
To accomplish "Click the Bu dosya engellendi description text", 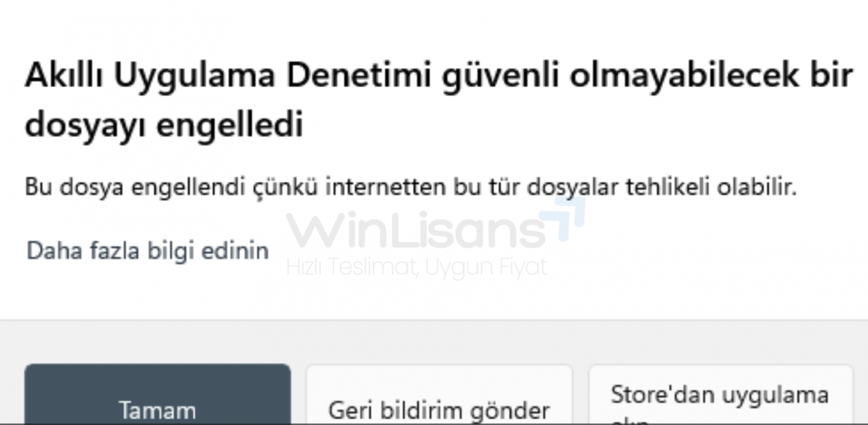I will point(411,188).
